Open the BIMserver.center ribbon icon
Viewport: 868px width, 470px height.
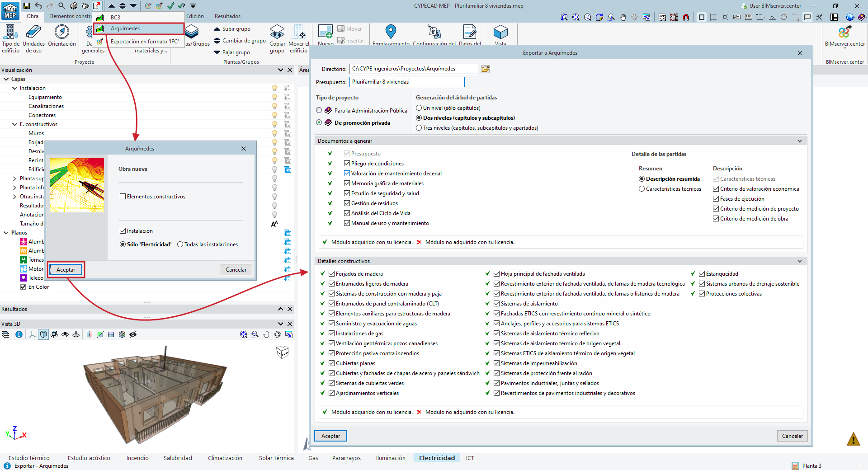[844, 33]
